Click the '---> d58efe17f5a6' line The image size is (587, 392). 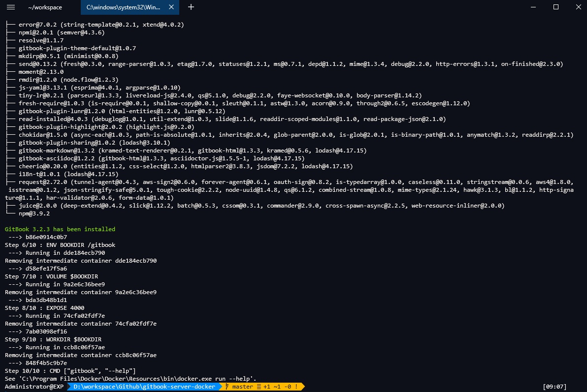37,269
